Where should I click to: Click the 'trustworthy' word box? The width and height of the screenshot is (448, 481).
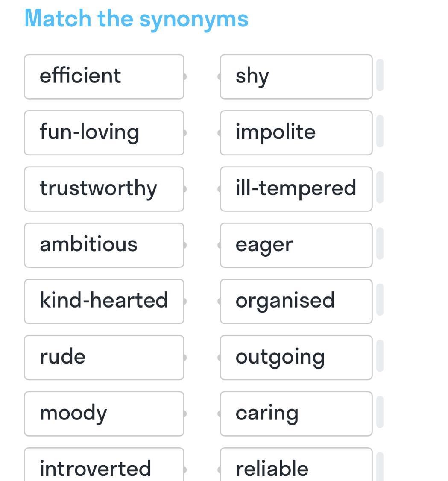tap(104, 189)
